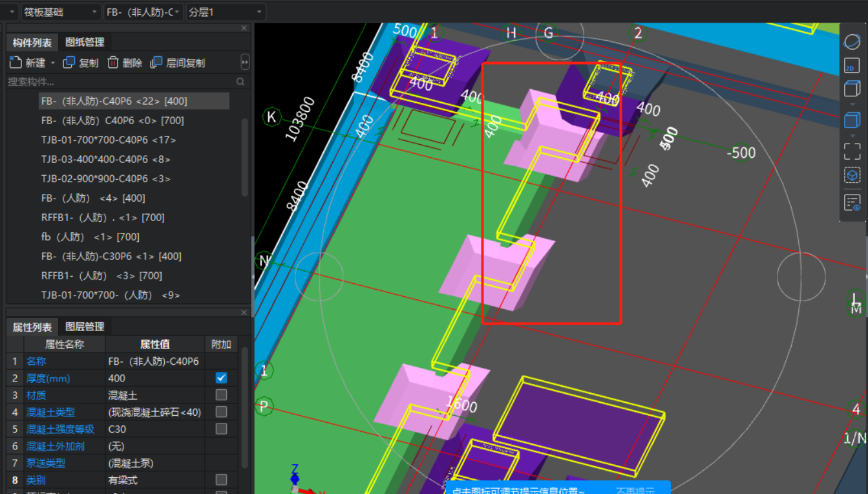Click the 混凝土类型 property name
This screenshot has height=494, width=868.
coord(50,412)
